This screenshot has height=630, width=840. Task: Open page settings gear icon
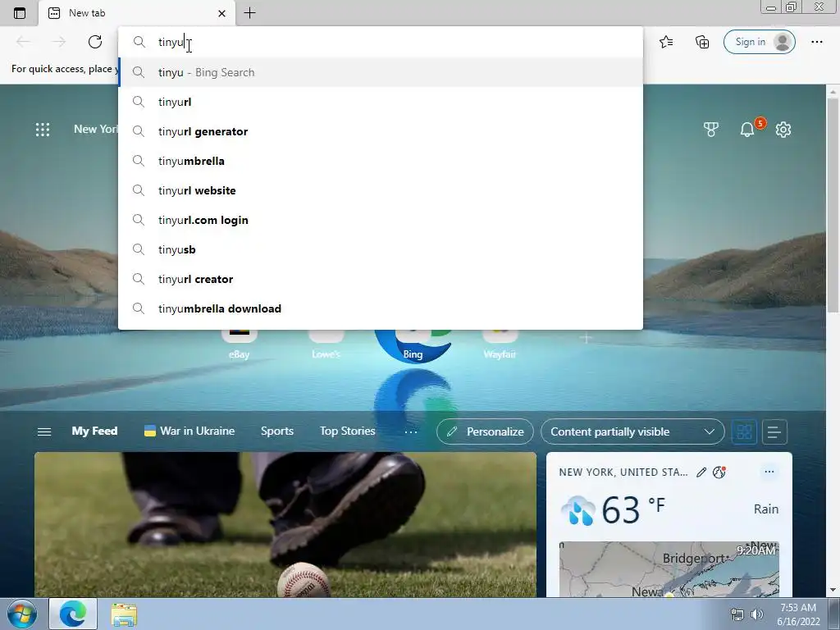pyautogui.click(x=783, y=129)
